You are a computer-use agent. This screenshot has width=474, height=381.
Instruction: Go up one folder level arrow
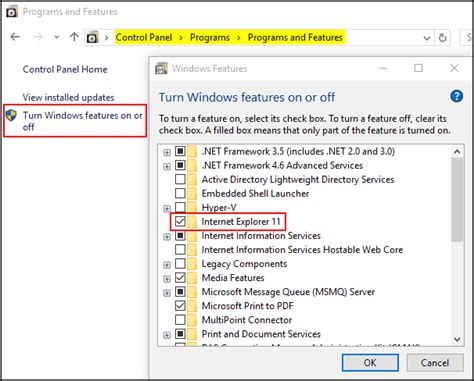tap(74, 37)
